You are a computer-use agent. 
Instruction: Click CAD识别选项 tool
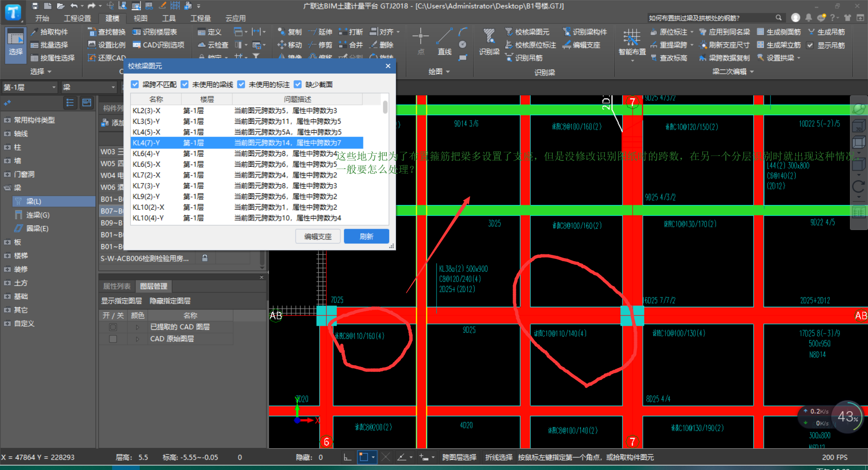pos(158,45)
